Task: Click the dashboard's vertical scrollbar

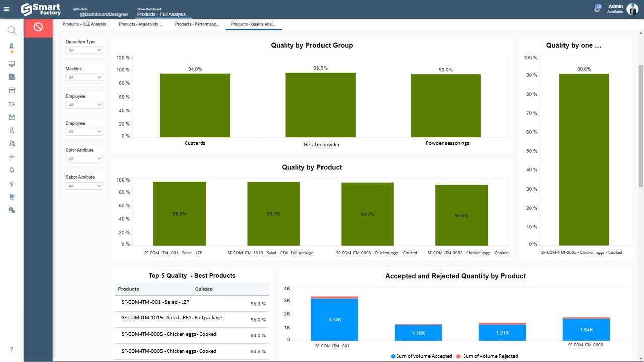Action: coord(640,151)
